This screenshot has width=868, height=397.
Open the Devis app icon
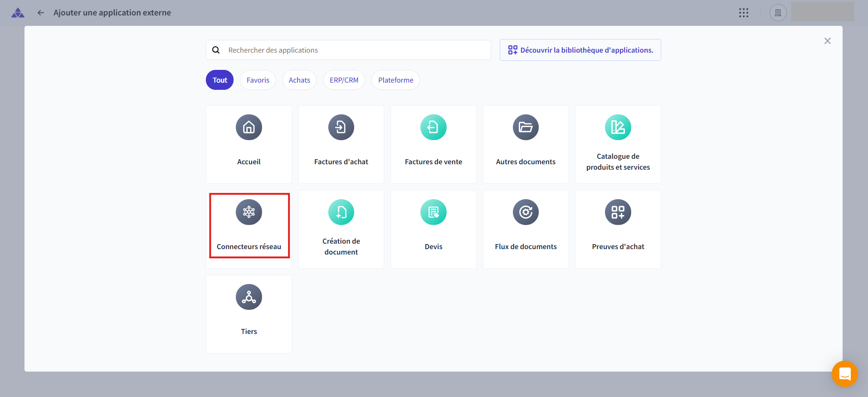click(x=433, y=212)
